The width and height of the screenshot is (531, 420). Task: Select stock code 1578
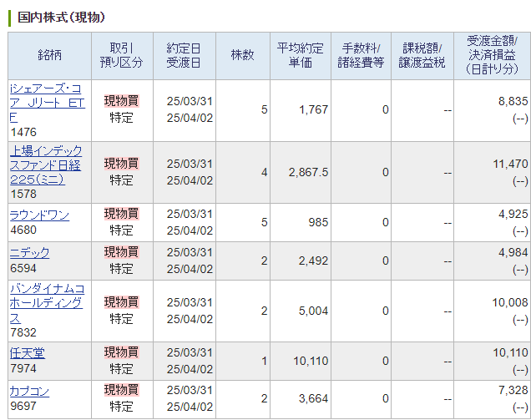point(23,194)
